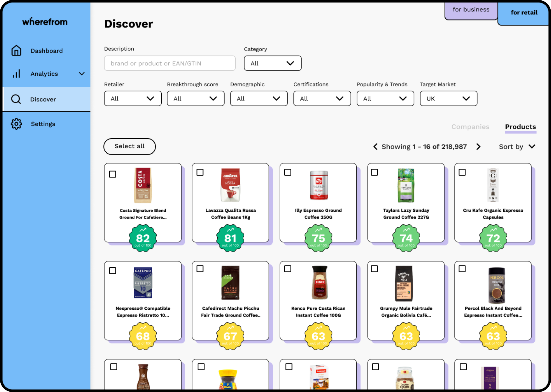This screenshot has width=551, height=392.
Task: Open Percol Black And Beyond Espresso title
Action: [493, 312]
